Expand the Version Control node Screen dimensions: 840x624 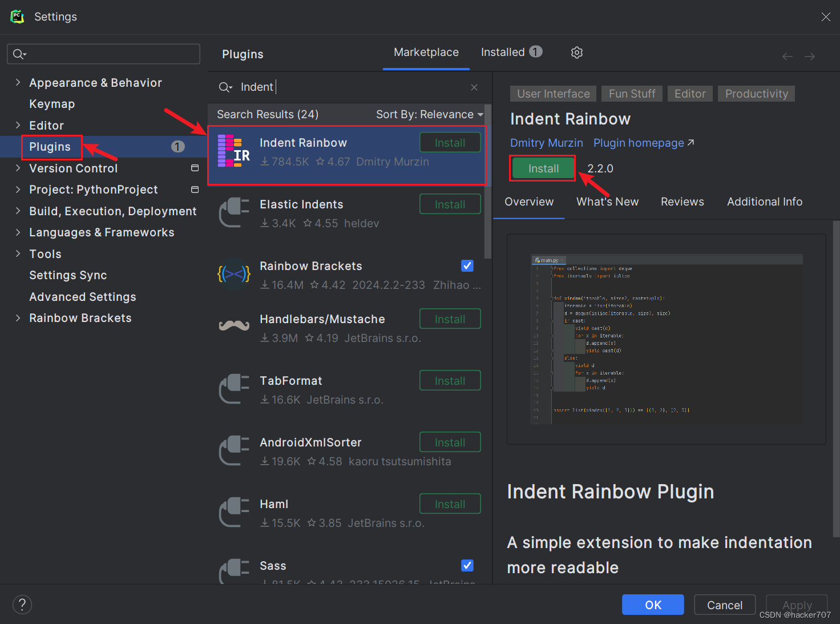tap(18, 168)
